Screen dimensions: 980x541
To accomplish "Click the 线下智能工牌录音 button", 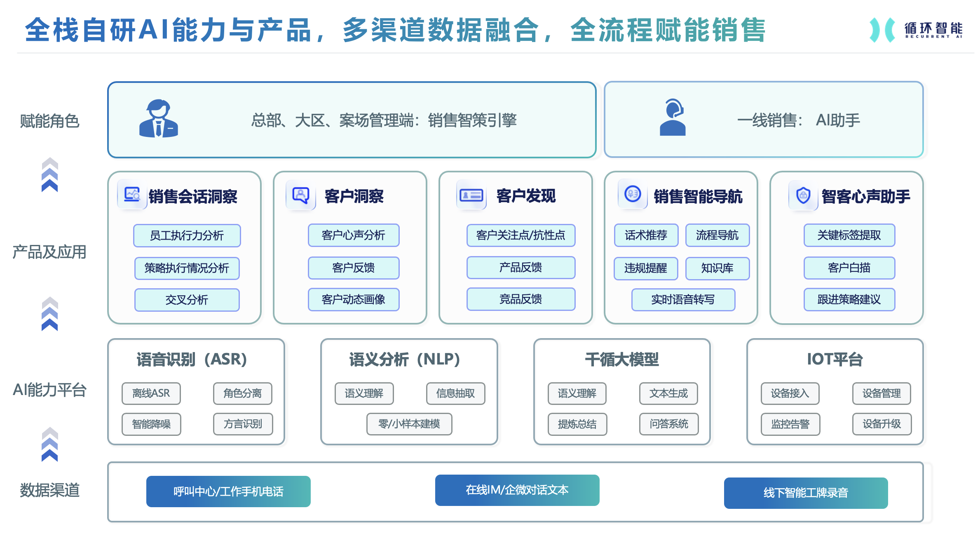I will pos(806,493).
